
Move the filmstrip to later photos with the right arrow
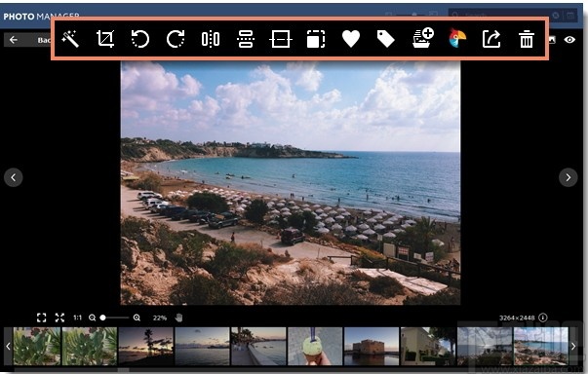[573, 347]
